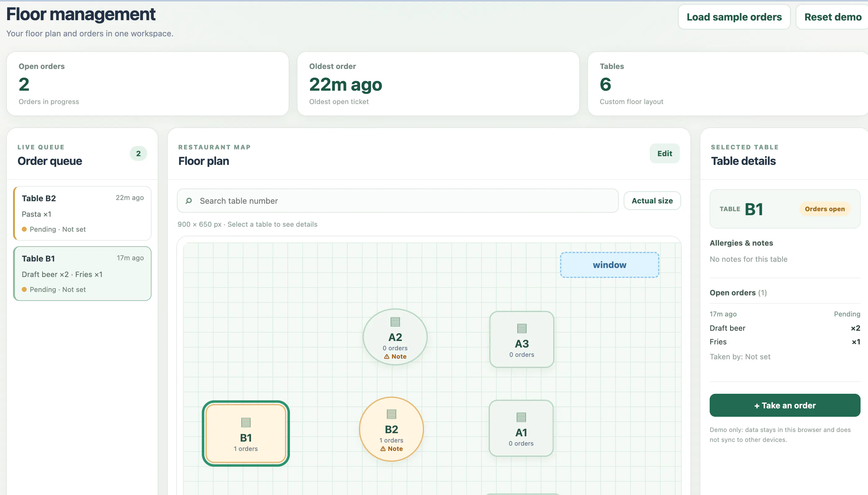Click 'Draft beer' line in table details
The image size is (868, 495).
point(785,328)
